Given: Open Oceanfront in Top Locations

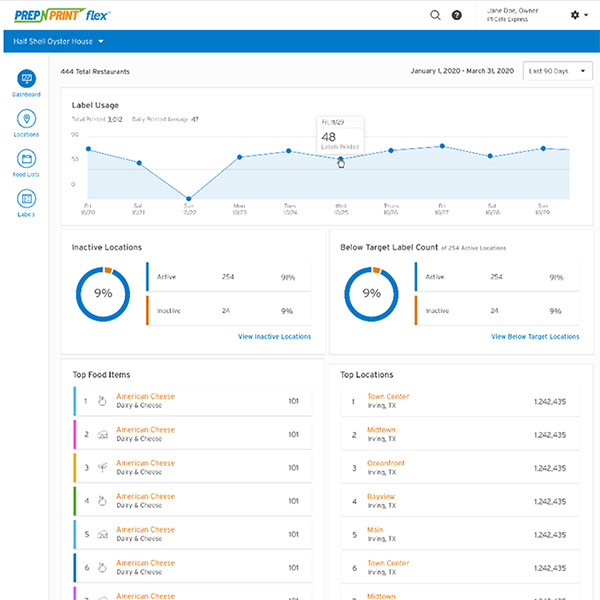Looking at the screenshot, I should tap(386, 463).
